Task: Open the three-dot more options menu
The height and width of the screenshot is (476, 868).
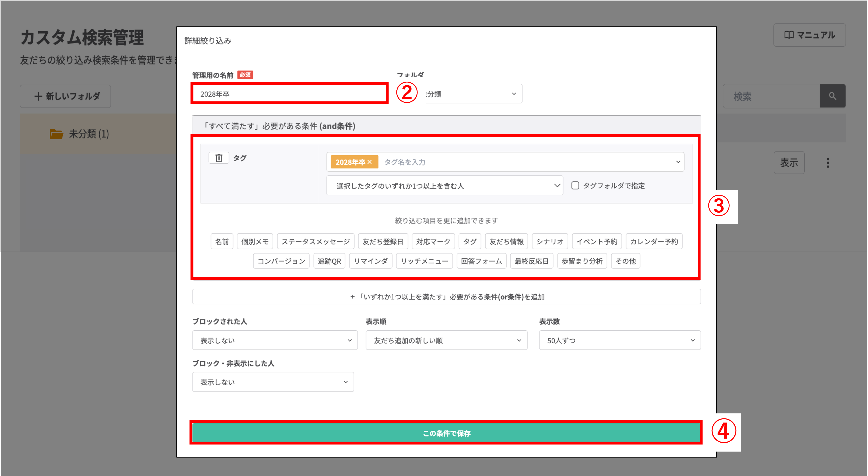Action: tap(827, 163)
